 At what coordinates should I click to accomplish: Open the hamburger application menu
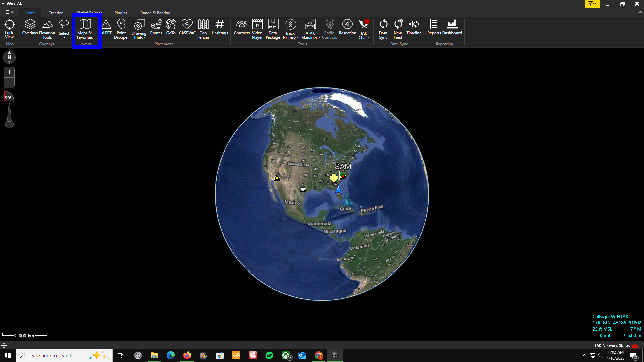click(9, 12)
